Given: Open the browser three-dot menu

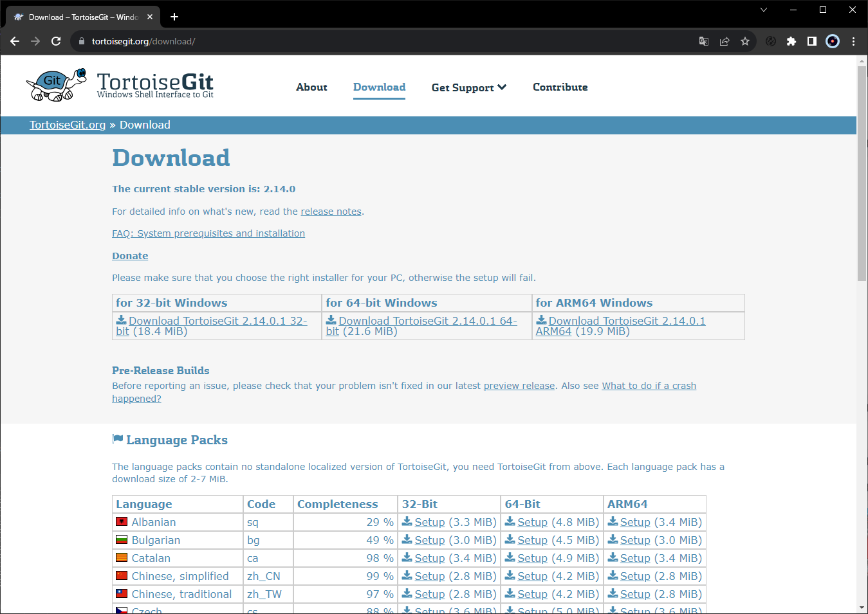Looking at the screenshot, I should click(x=854, y=41).
